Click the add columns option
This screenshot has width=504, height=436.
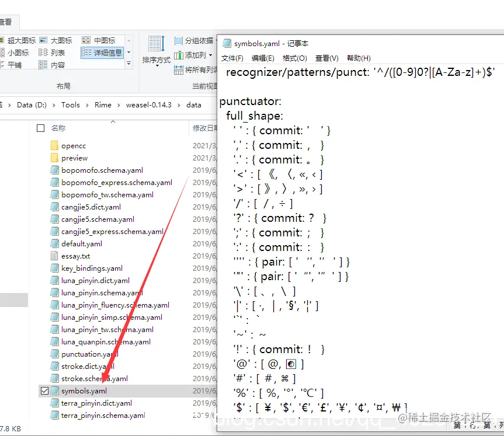[193, 55]
